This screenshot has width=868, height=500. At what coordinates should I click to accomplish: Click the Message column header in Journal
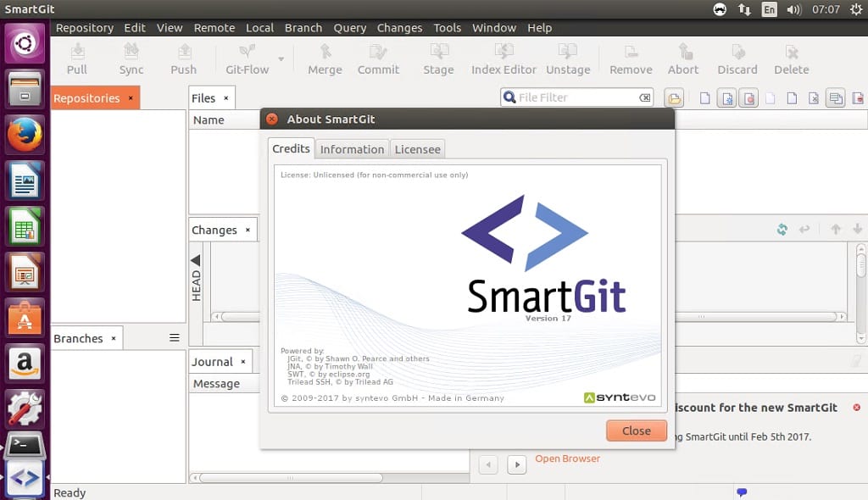pyautogui.click(x=224, y=384)
